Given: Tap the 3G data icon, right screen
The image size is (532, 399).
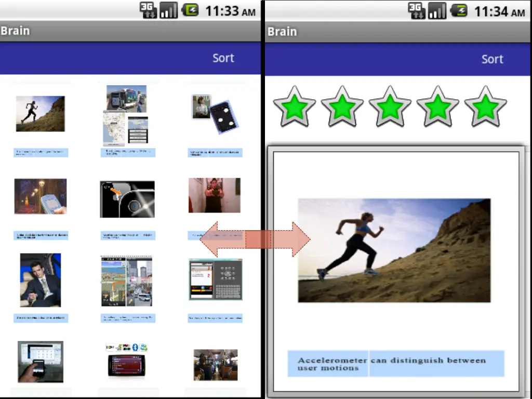Looking at the screenshot, I should point(417,11).
